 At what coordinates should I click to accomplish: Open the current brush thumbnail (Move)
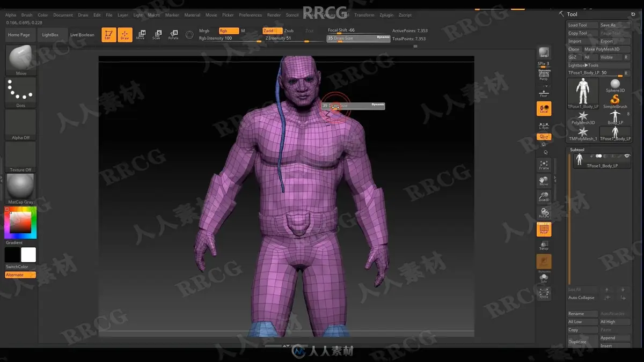click(21, 60)
